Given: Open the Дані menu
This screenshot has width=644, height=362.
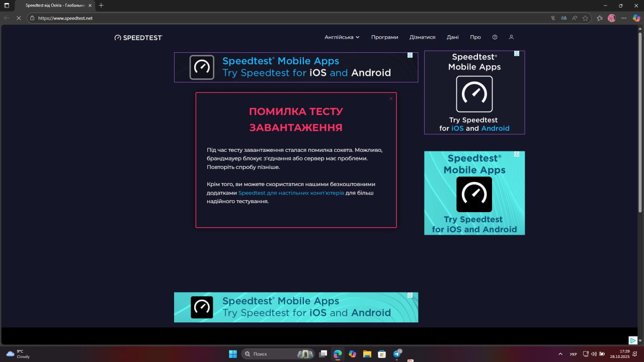Looking at the screenshot, I should [452, 37].
